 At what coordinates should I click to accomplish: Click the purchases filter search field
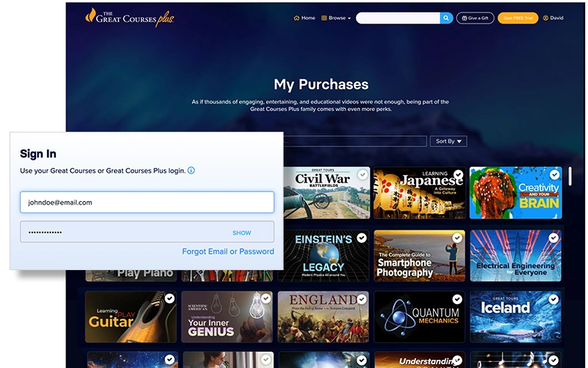[355, 141]
